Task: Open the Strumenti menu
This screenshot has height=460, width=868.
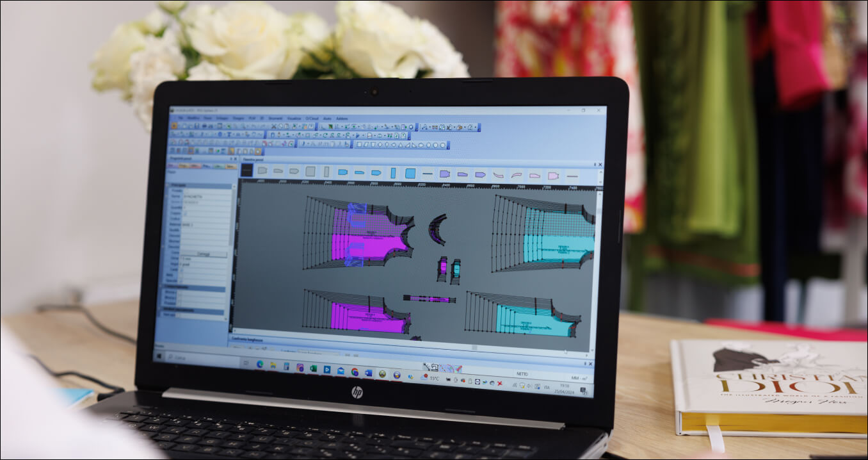Action: pyautogui.click(x=275, y=119)
